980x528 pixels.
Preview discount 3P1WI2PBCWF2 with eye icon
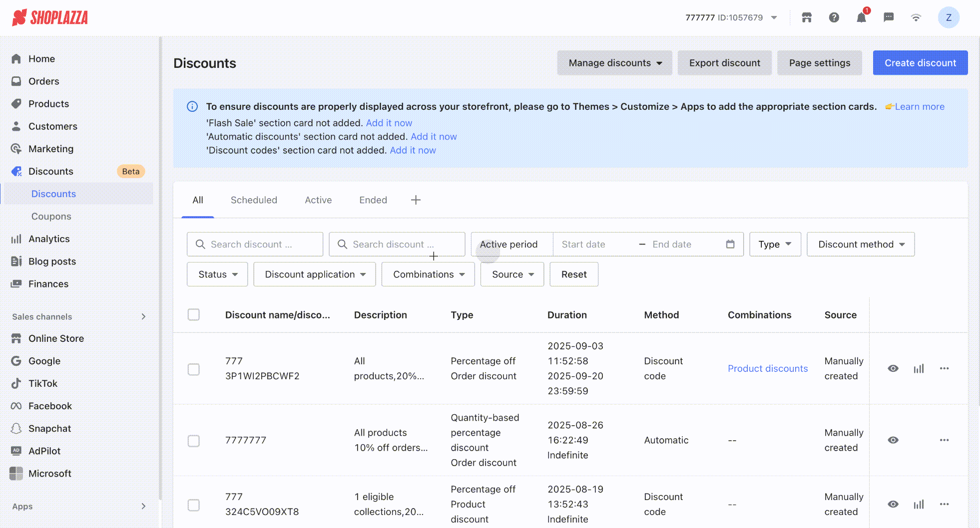(893, 369)
